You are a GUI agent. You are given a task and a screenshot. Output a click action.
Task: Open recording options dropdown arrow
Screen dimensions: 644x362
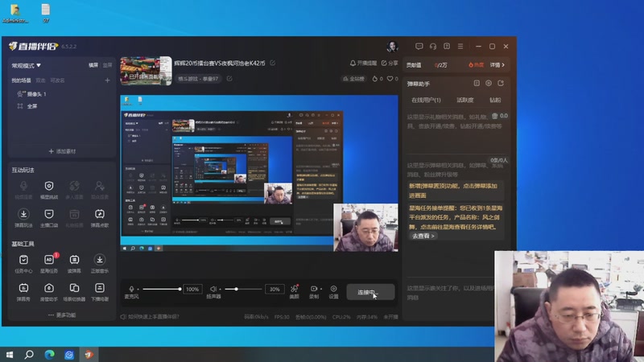point(320,289)
